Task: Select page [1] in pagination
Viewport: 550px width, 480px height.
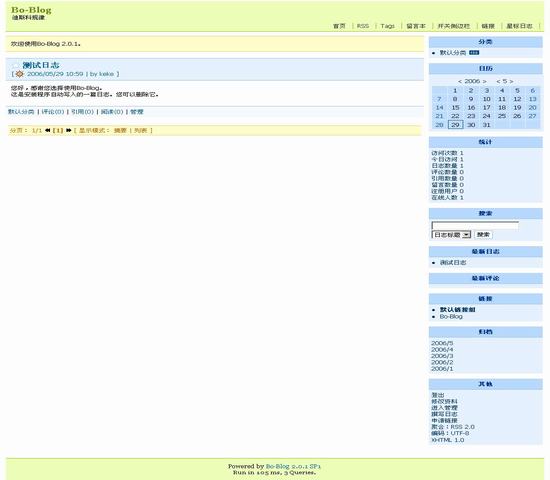Action: pyautogui.click(x=58, y=131)
